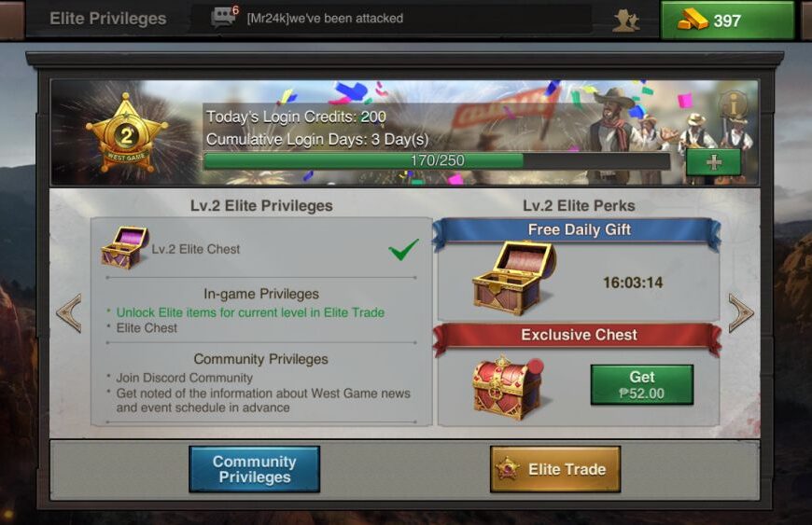Open the Free Daily Gift chest

click(513, 280)
